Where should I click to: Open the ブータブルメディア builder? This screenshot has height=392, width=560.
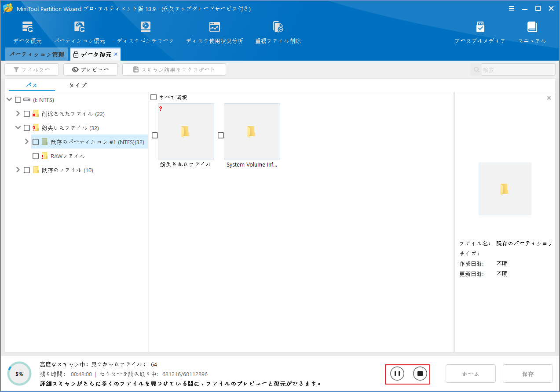[480, 32]
